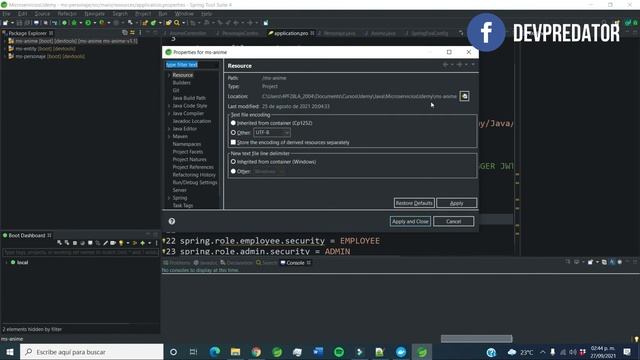Switch to the application.pro editor tab
The image size is (640, 360).
[291, 33]
